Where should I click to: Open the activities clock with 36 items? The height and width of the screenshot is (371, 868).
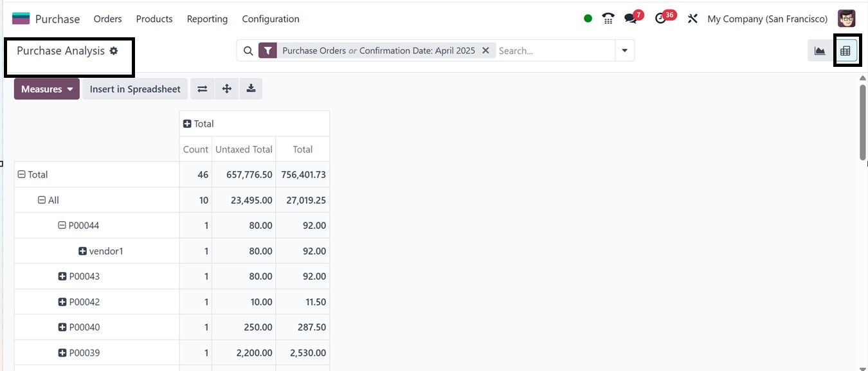point(660,17)
